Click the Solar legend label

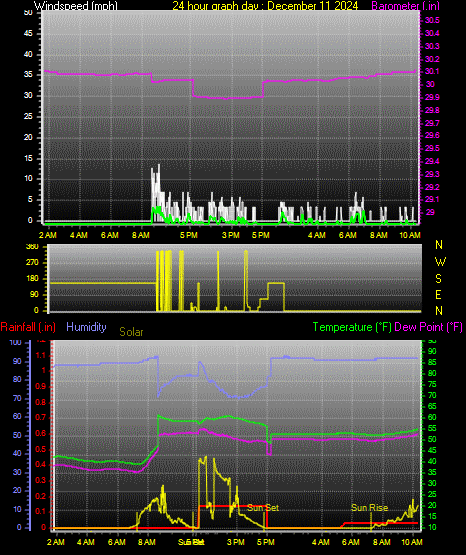click(x=131, y=332)
